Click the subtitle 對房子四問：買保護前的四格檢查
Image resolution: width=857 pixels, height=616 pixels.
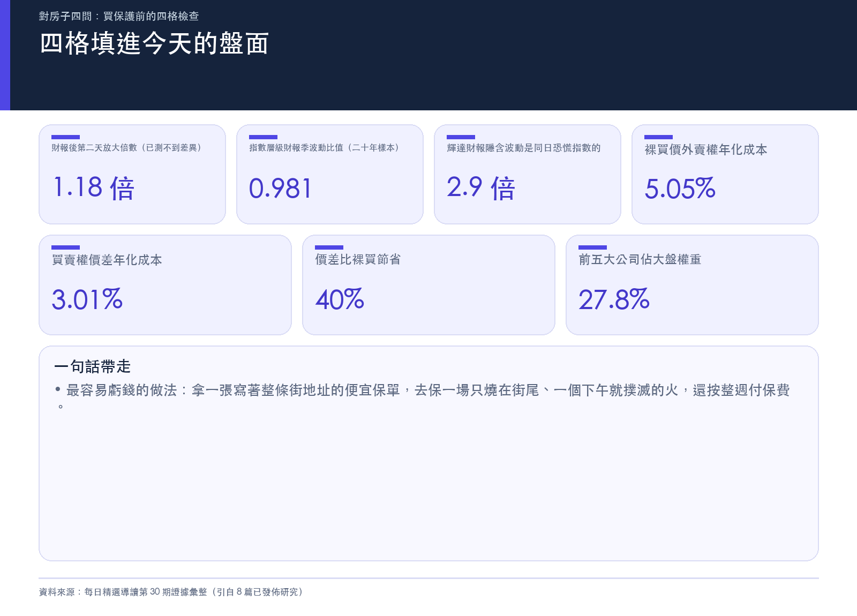119,16
